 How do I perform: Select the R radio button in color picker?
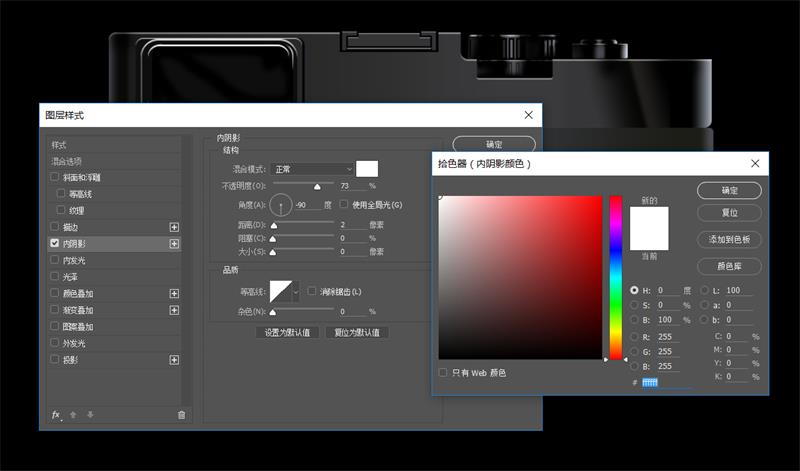pyautogui.click(x=634, y=337)
